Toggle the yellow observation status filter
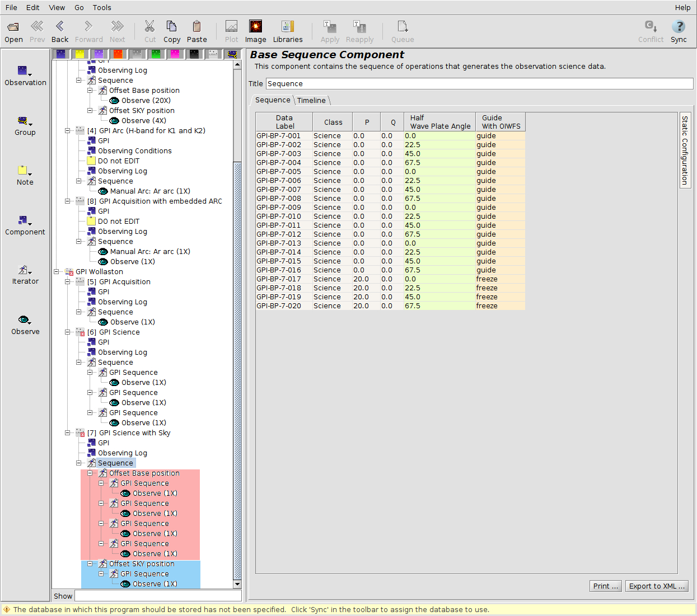The height and width of the screenshot is (616, 697). coord(80,54)
